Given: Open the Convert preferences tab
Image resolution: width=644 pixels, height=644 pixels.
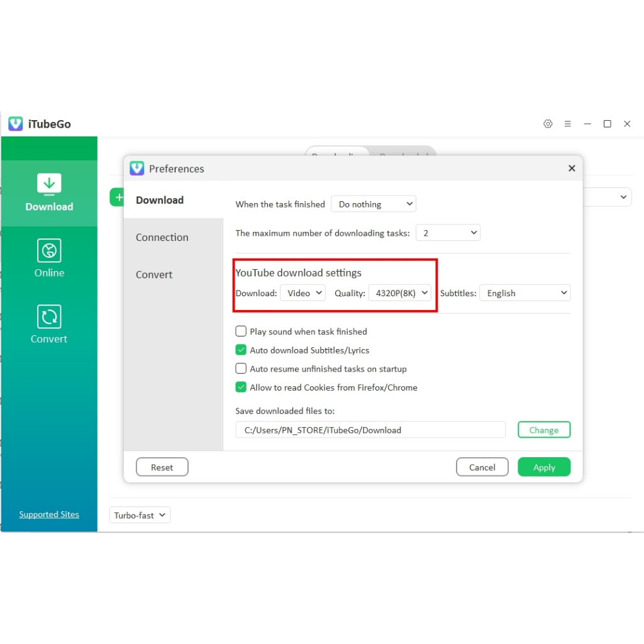Looking at the screenshot, I should pos(153,274).
